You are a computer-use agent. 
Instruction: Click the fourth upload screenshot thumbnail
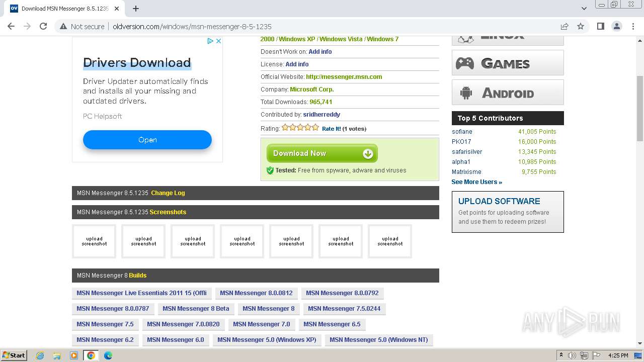click(x=242, y=241)
